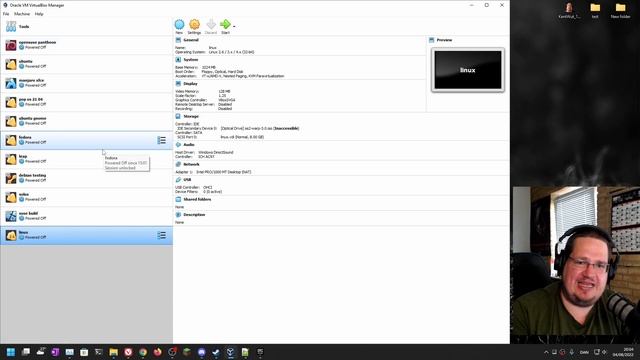Click the linux.vdi hard disk entry

click(x=242, y=137)
